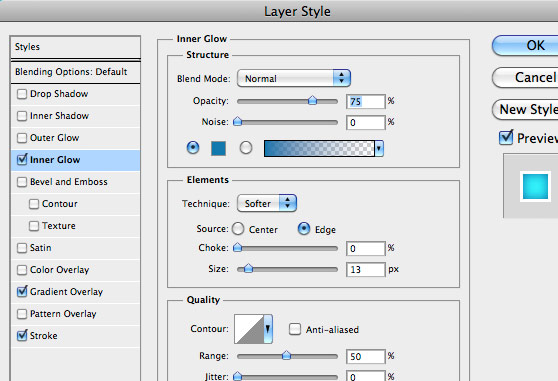Enable the Inner Shadow checkbox
The image size is (558, 381).
[x=22, y=116]
